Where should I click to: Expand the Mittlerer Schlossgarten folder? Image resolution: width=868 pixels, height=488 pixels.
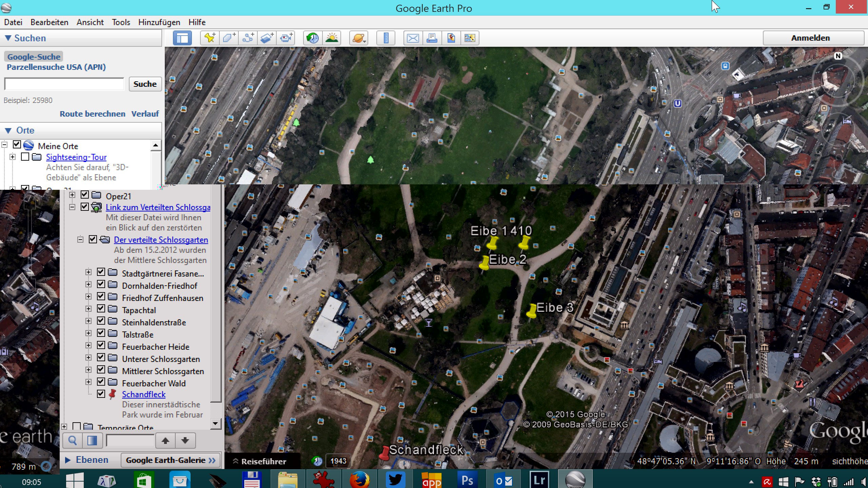pyautogui.click(x=88, y=370)
